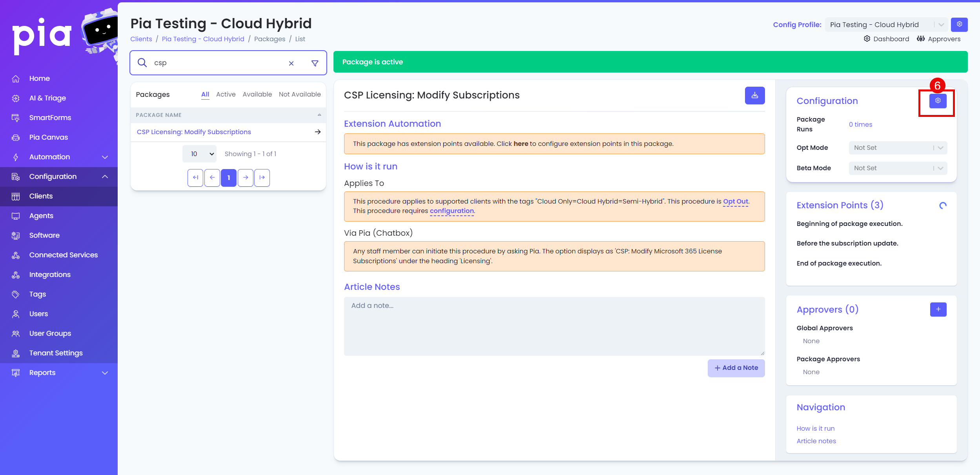Switch to Active packages tab
Screen dimensions: 980x475
[226, 95]
